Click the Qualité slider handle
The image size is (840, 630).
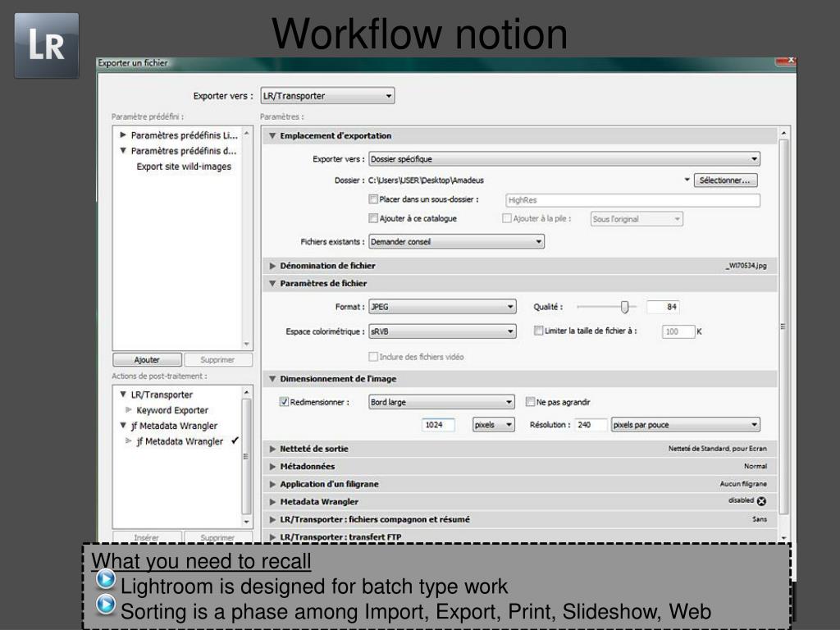tap(624, 307)
